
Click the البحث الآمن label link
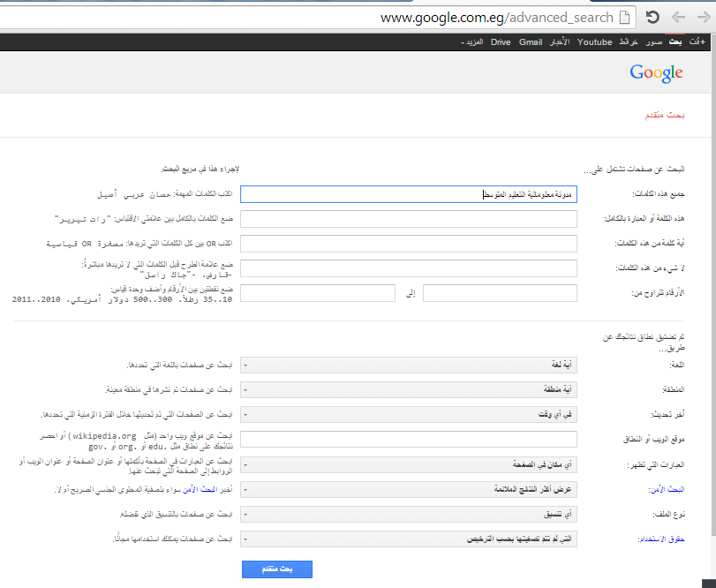coord(667,489)
